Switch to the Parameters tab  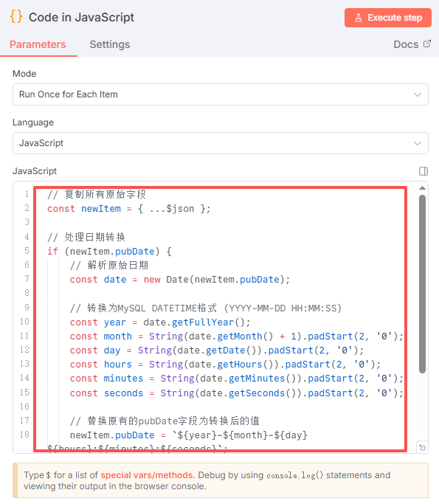click(38, 44)
